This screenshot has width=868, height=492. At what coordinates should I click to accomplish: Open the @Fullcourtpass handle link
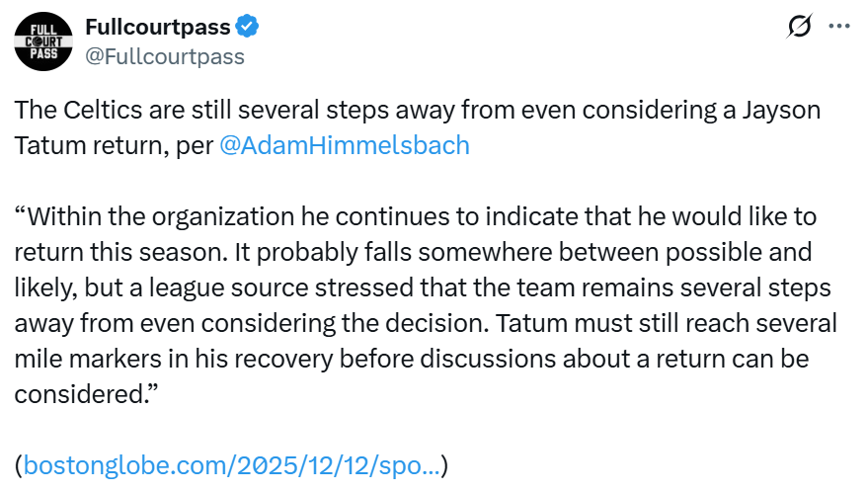click(165, 56)
